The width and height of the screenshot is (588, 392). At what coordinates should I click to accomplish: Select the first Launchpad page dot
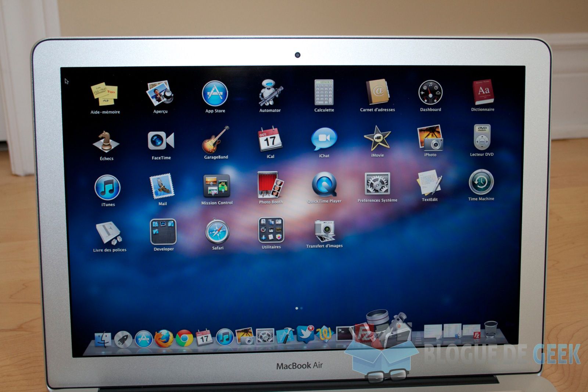click(297, 308)
